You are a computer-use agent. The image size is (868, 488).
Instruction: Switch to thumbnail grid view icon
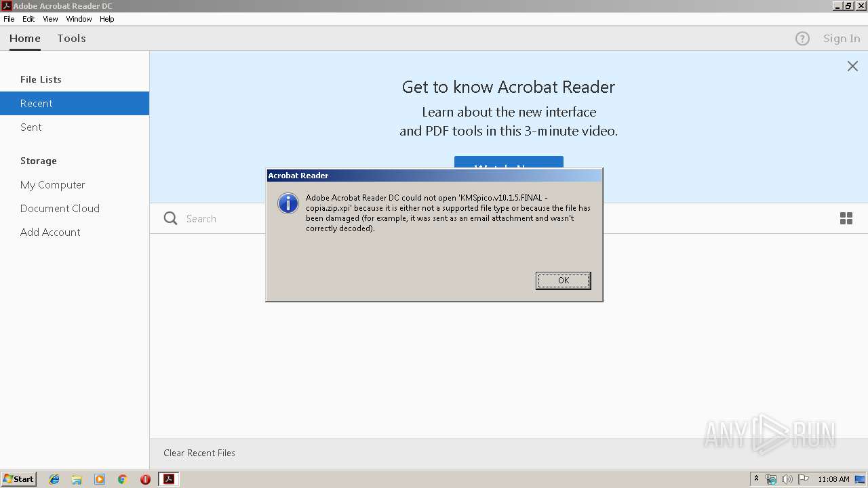pyautogui.click(x=846, y=218)
